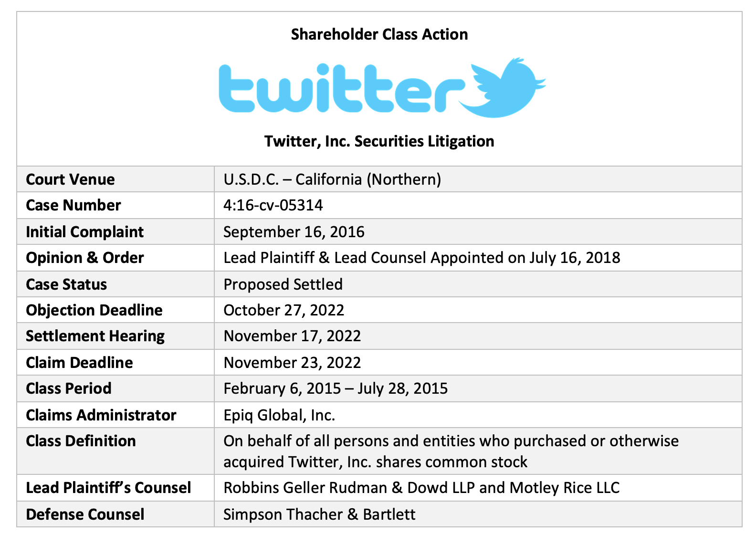Click the Court Venue row label
The image size is (756, 545).
point(70,179)
